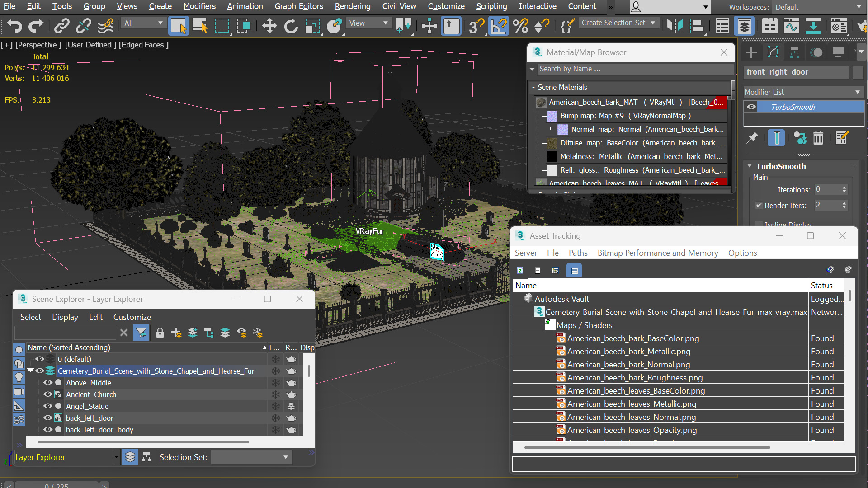
Task: Click the Undo arrow icon
Action: tap(15, 26)
